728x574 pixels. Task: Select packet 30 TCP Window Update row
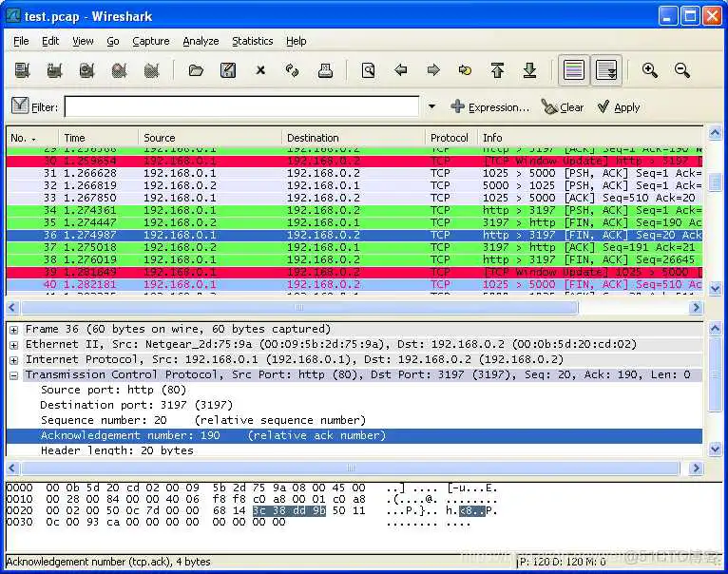click(x=354, y=162)
